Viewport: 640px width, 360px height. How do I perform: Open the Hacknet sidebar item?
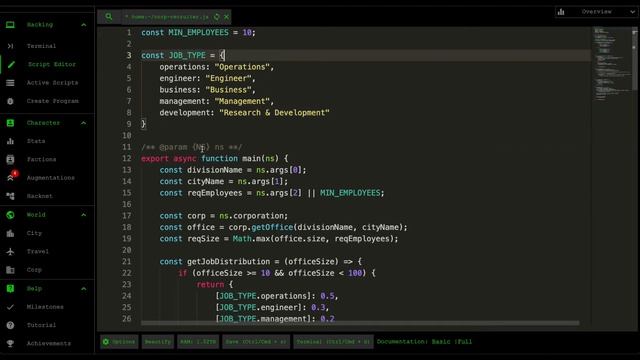coord(40,196)
